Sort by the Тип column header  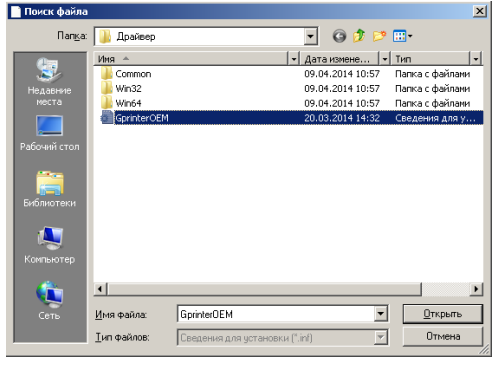click(431, 59)
